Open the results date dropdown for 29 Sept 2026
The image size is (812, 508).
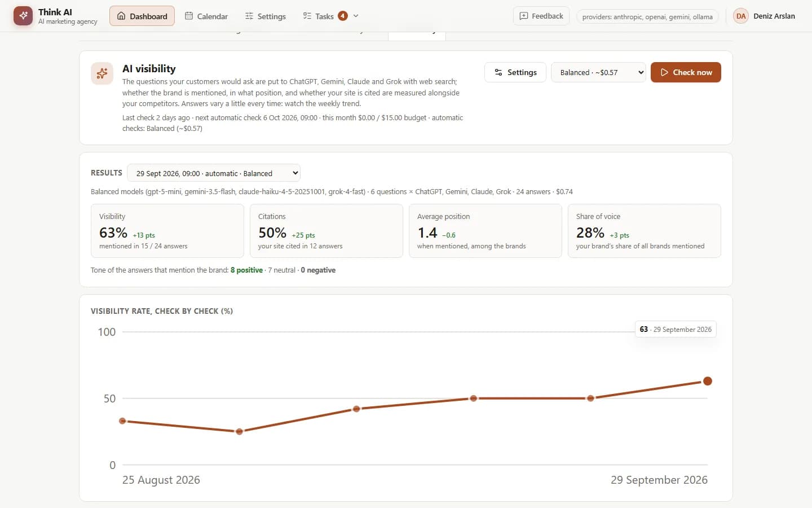tap(214, 173)
